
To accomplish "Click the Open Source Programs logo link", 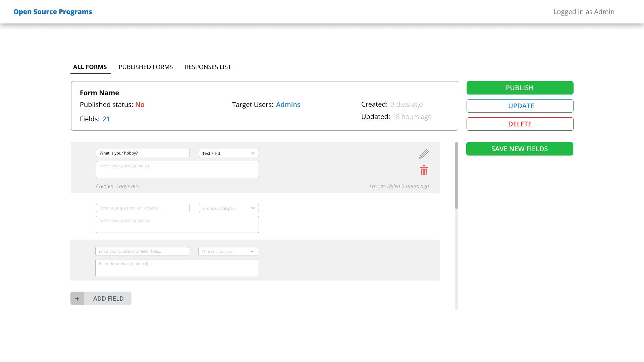I will 53,12.
